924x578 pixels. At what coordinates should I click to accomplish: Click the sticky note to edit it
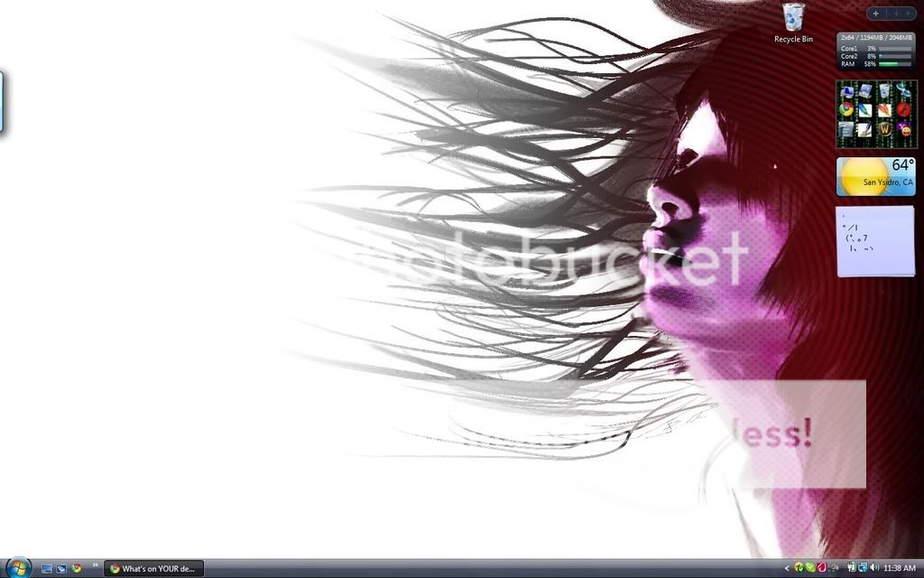coord(873,241)
